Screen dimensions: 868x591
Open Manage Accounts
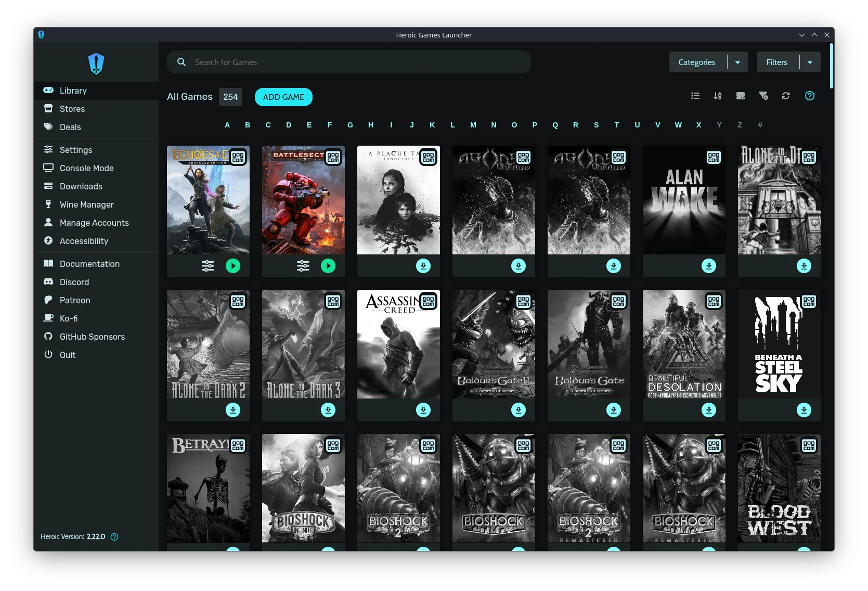pyautogui.click(x=96, y=223)
